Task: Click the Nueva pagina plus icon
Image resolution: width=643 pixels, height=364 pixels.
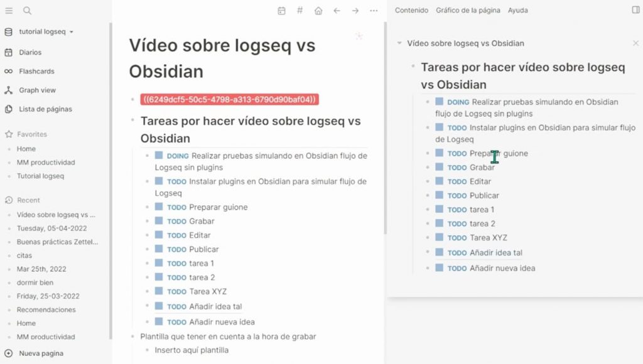Action: pos(8,353)
